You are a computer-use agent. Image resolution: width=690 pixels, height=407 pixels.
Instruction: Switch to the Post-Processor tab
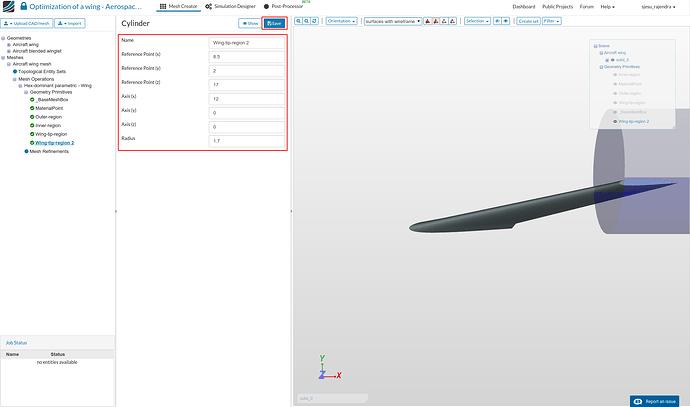coord(283,7)
